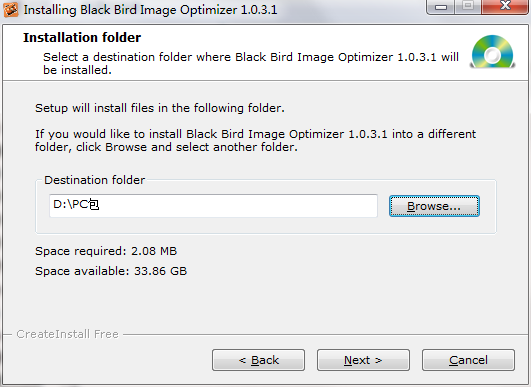Viewport: 531px width, 387px height.
Task: Go to the Next installation step
Action: click(363, 360)
